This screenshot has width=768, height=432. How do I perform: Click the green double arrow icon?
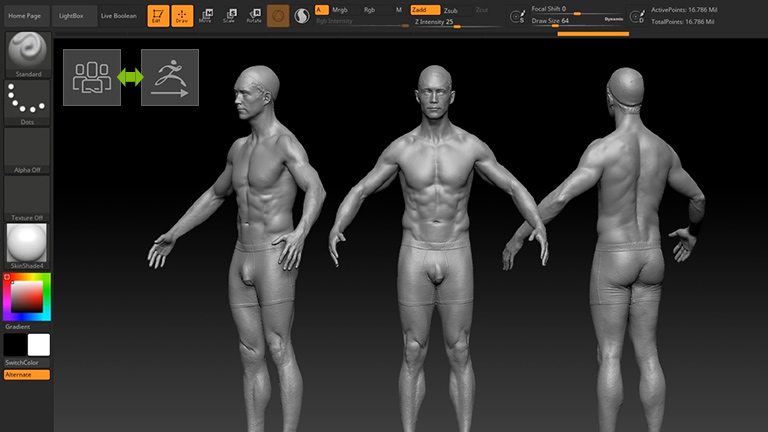click(x=131, y=77)
